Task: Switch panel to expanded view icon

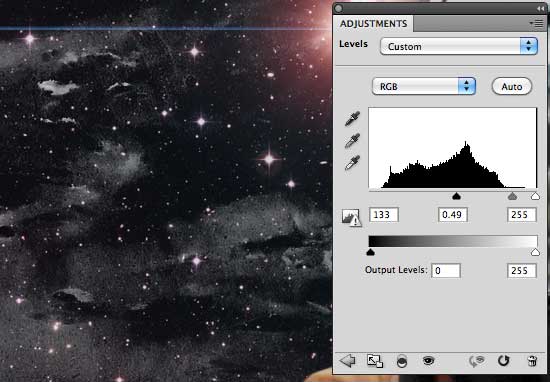Action: pos(375,361)
